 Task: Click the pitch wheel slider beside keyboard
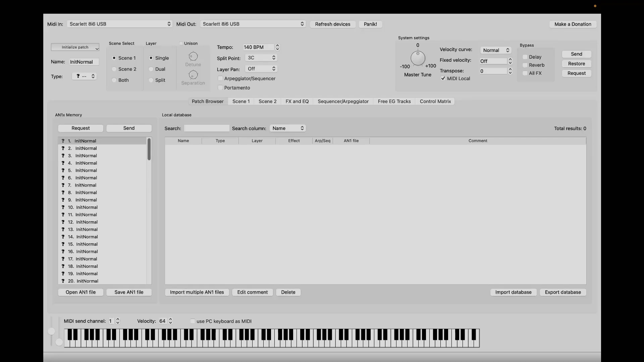[51, 331]
